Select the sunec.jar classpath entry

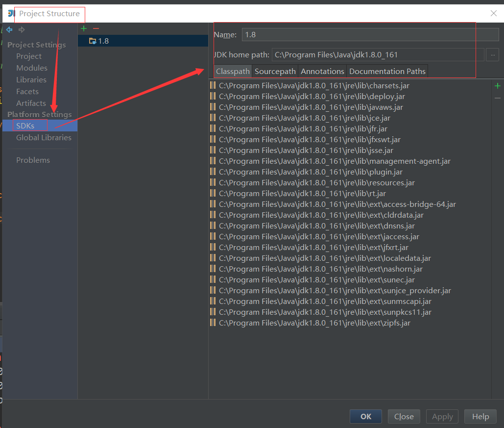click(x=316, y=279)
